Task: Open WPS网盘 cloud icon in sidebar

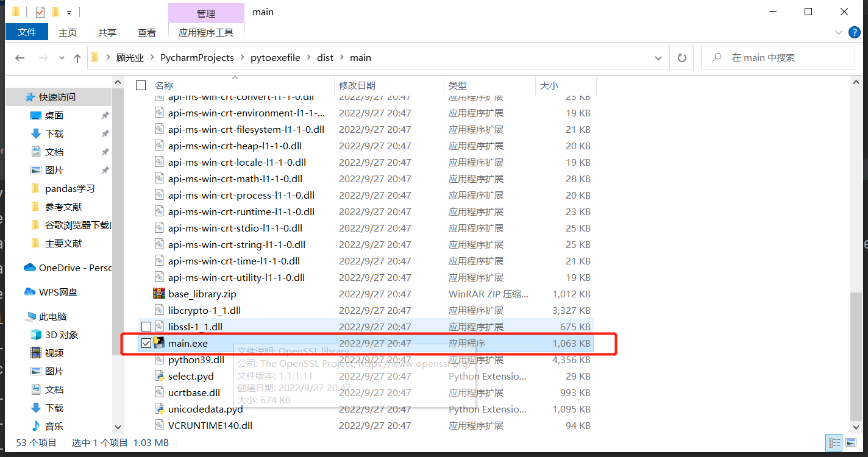Action: tap(30, 292)
